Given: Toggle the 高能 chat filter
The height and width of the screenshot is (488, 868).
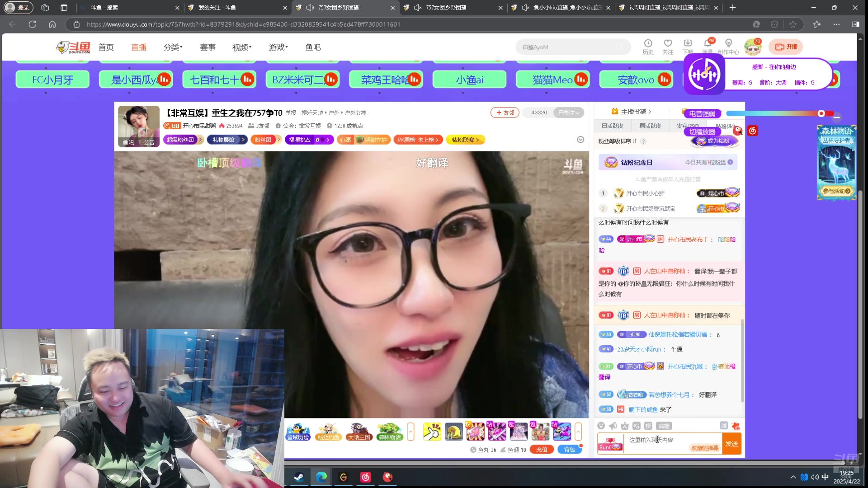Looking at the screenshot, I should (664, 426).
